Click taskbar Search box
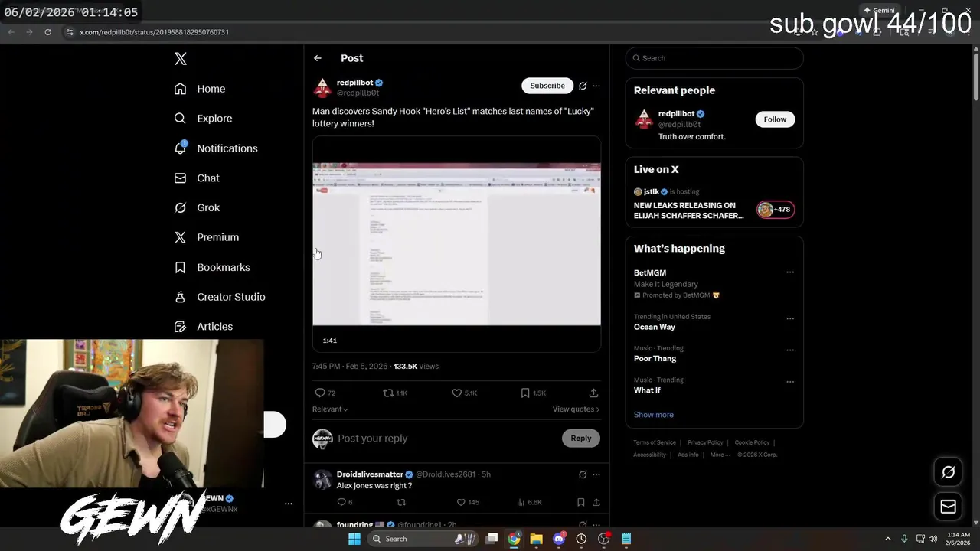 coord(423,539)
